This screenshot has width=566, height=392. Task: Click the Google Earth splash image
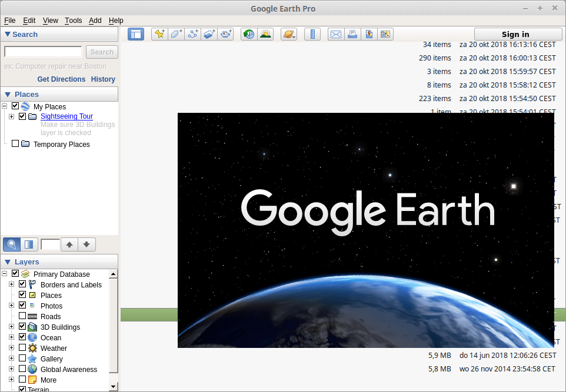tap(365, 230)
